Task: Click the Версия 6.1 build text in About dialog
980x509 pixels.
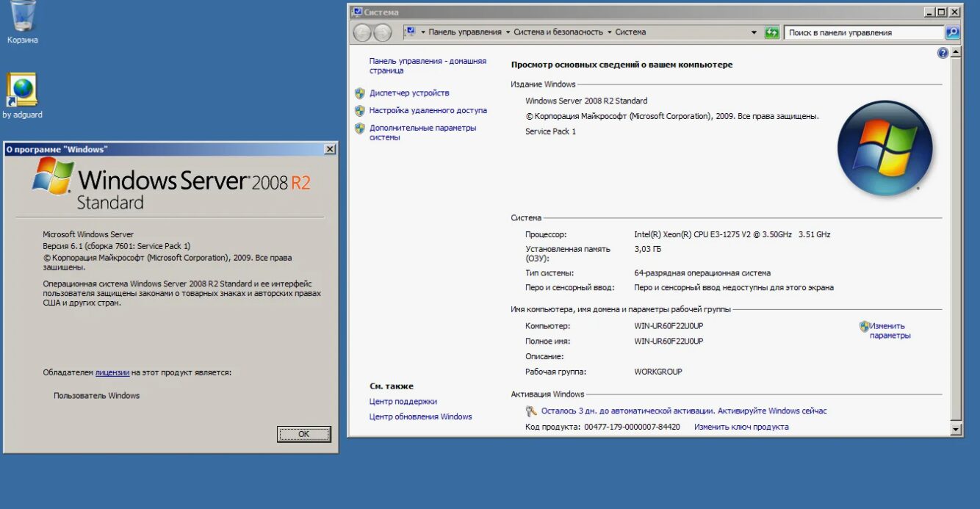Action: point(116,246)
